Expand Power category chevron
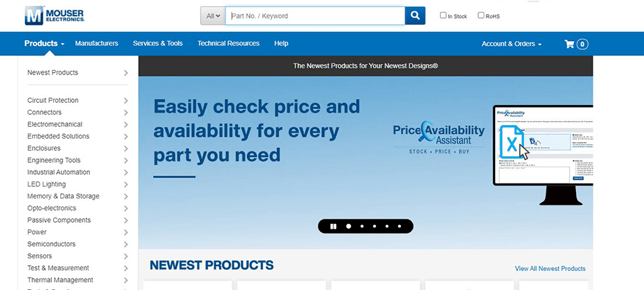The width and height of the screenshot is (644, 290). point(126,232)
